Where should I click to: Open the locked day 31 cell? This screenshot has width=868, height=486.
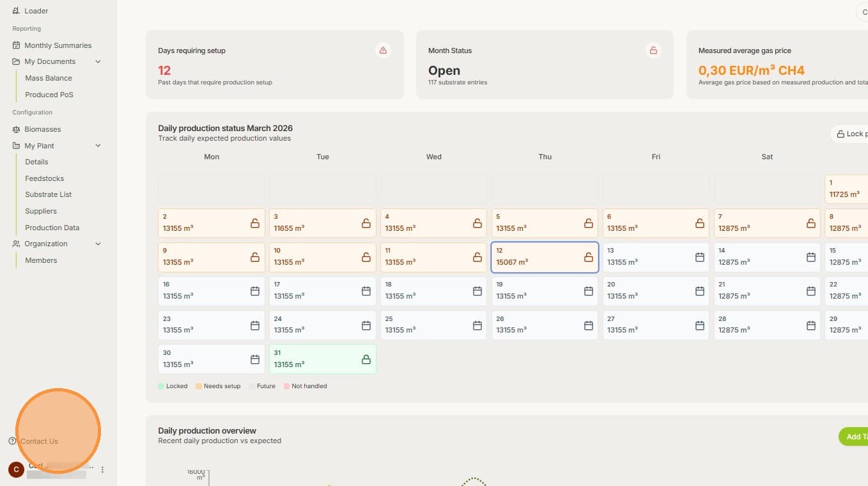click(x=323, y=359)
